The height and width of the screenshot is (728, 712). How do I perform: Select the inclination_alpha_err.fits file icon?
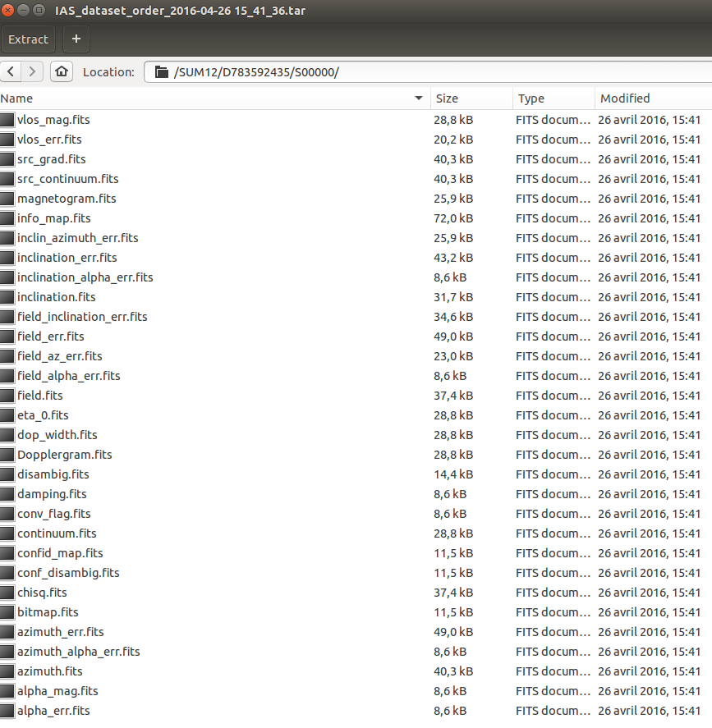coord(7,277)
